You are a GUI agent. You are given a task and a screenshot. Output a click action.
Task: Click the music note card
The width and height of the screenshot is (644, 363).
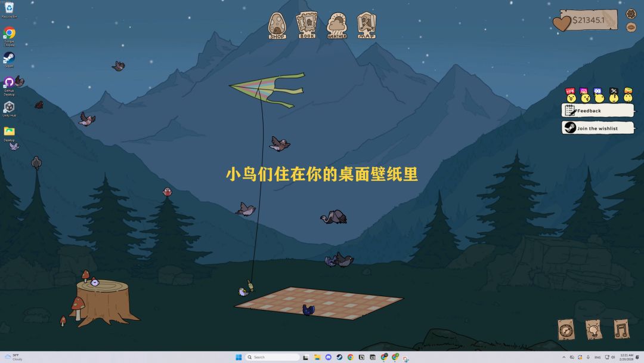(621, 329)
